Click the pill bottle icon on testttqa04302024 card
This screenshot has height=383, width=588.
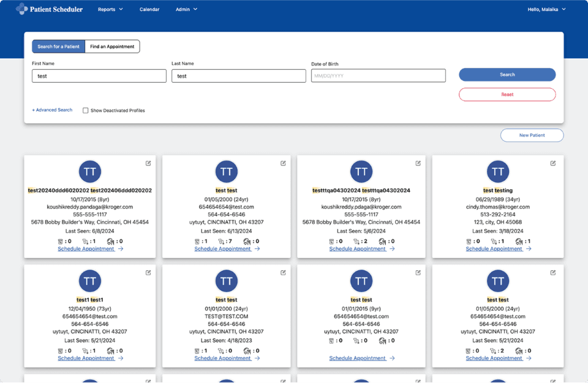click(331, 241)
